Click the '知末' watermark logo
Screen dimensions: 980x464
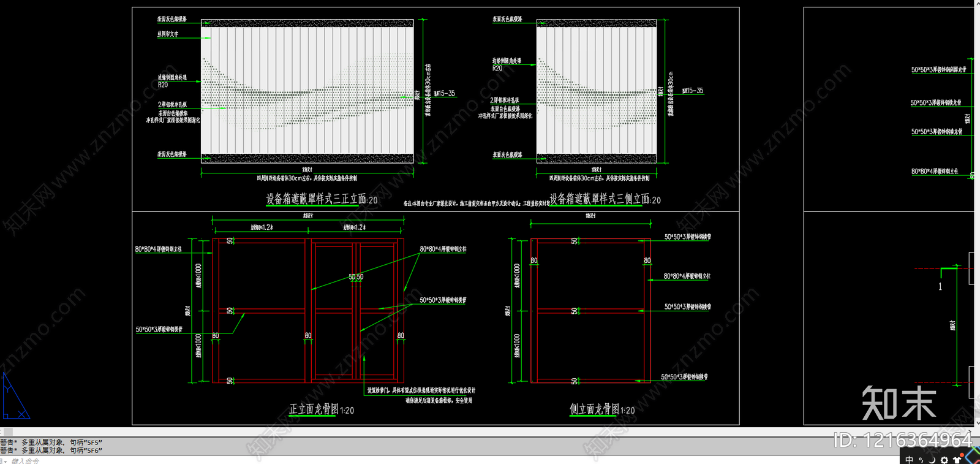pos(899,403)
